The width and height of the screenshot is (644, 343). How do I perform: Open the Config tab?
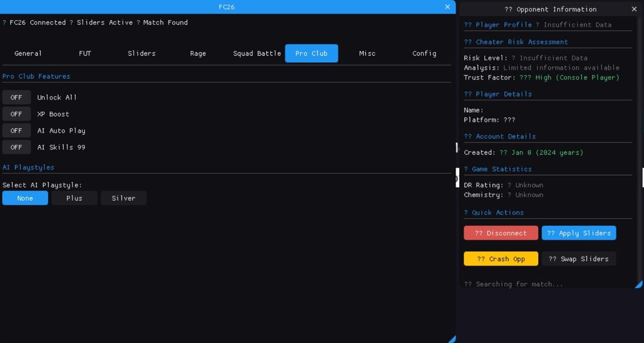[424, 53]
